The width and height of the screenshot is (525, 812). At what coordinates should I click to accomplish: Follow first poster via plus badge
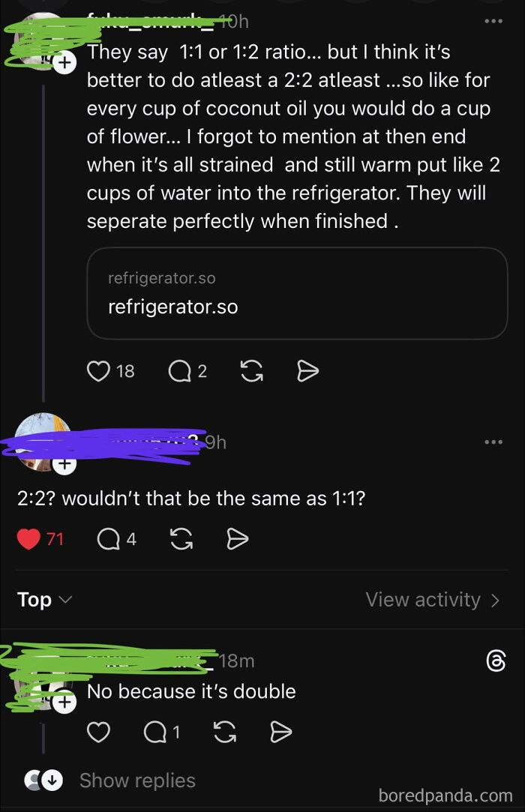64,63
